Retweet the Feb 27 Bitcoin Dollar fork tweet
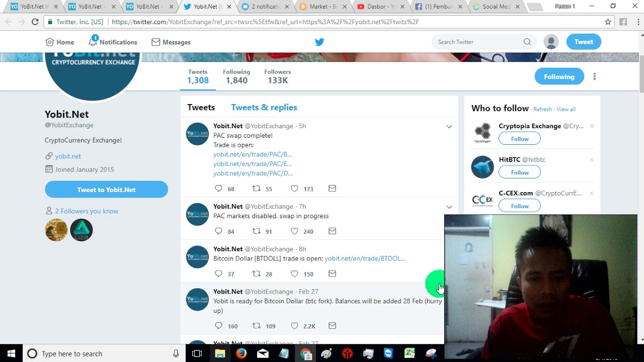The height and width of the screenshot is (362, 644). [x=256, y=326]
